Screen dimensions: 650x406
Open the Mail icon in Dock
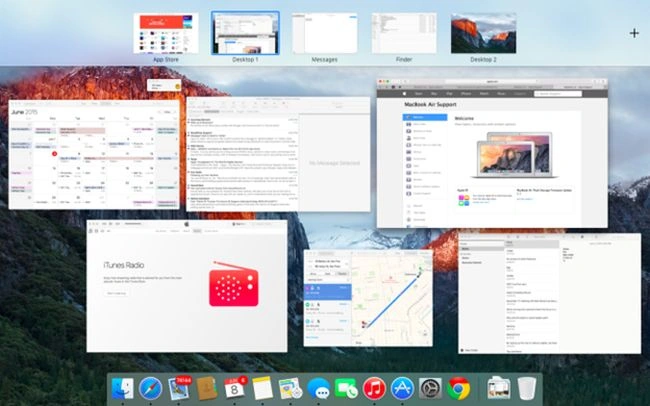(179, 389)
